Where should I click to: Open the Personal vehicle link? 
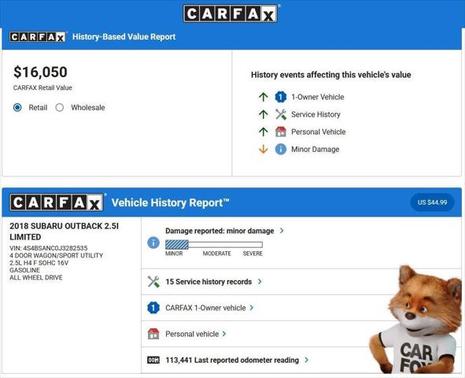coord(192,334)
